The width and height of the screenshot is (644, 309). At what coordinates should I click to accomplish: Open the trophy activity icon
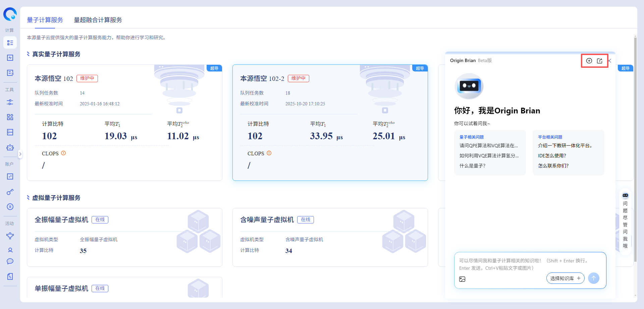coord(10,236)
